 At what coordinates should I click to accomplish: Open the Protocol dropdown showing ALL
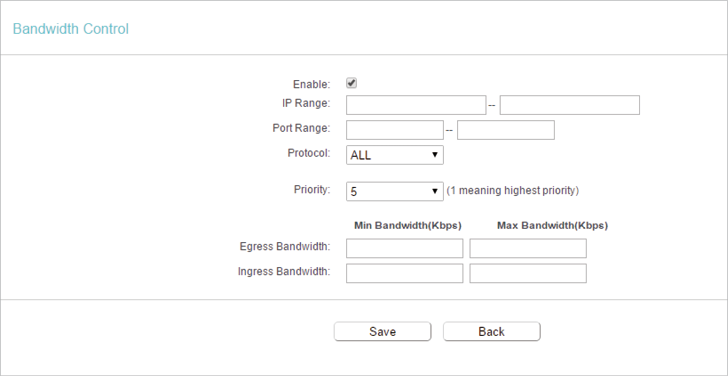(395, 155)
